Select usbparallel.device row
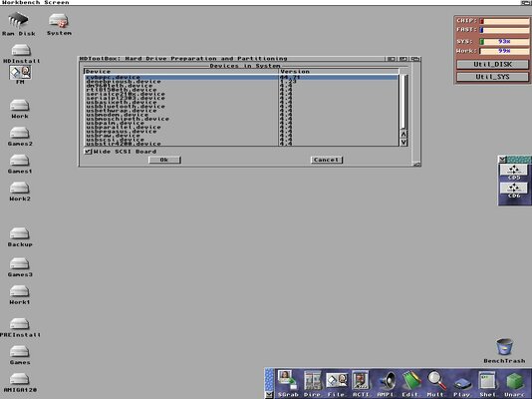This screenshot has height=399, width=532. pyautogui.click(x=241, y=127)
